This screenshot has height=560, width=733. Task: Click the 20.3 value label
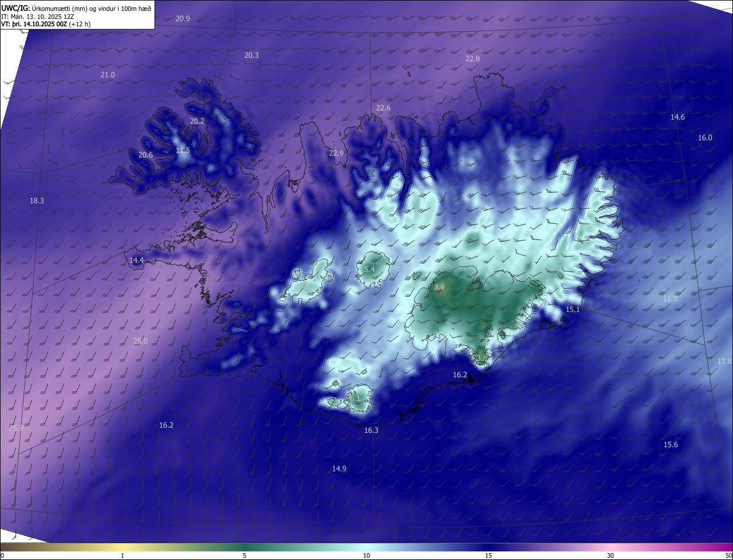(251, 55)
